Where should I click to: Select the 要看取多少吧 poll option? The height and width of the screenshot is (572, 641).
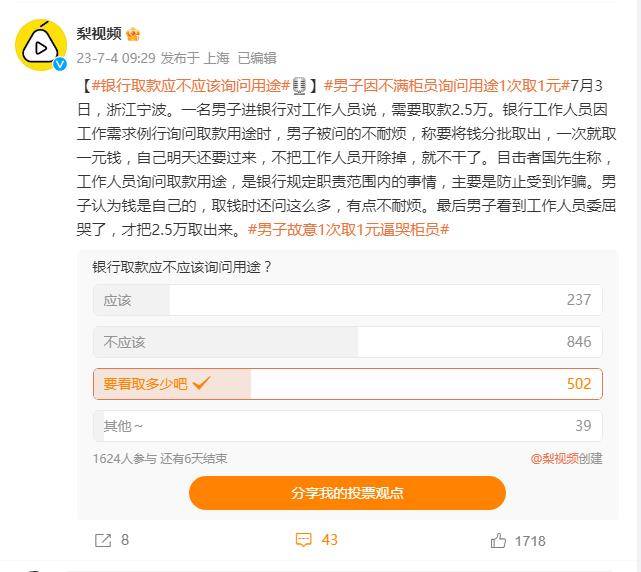[347, 384]
